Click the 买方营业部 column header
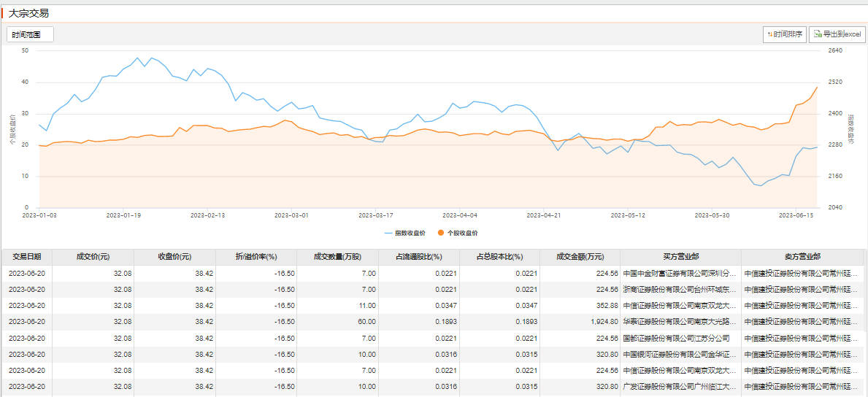The width and height of the screenshot is (868, 397). [x=681, y=257]
